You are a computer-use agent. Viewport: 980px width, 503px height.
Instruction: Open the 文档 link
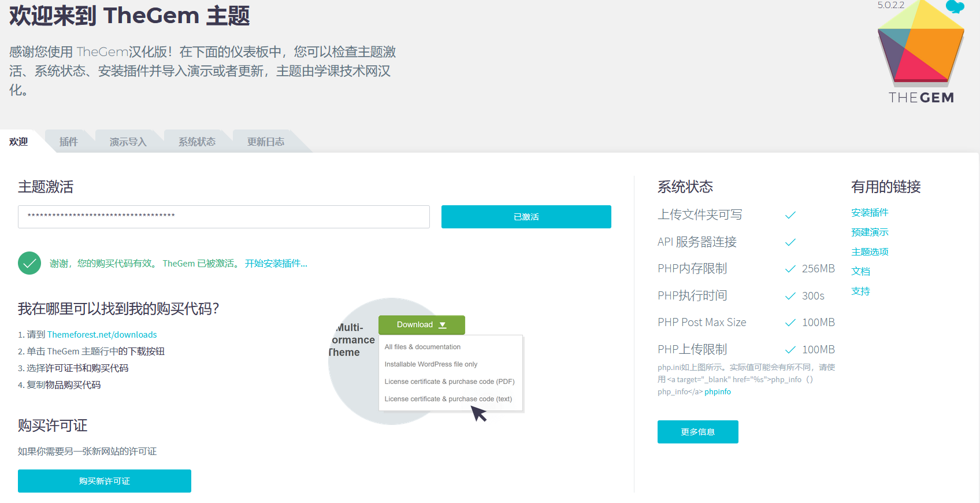coord(860,272)
